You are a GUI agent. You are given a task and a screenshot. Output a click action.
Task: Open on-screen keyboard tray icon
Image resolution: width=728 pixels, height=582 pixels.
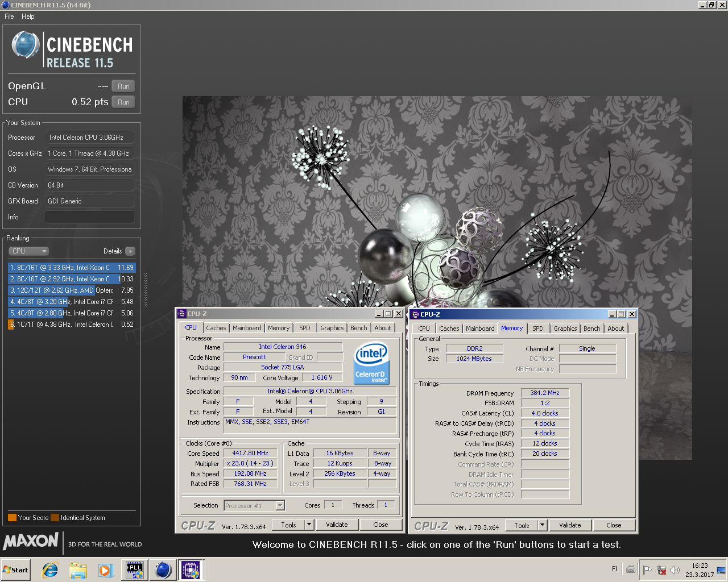(631, 569)
